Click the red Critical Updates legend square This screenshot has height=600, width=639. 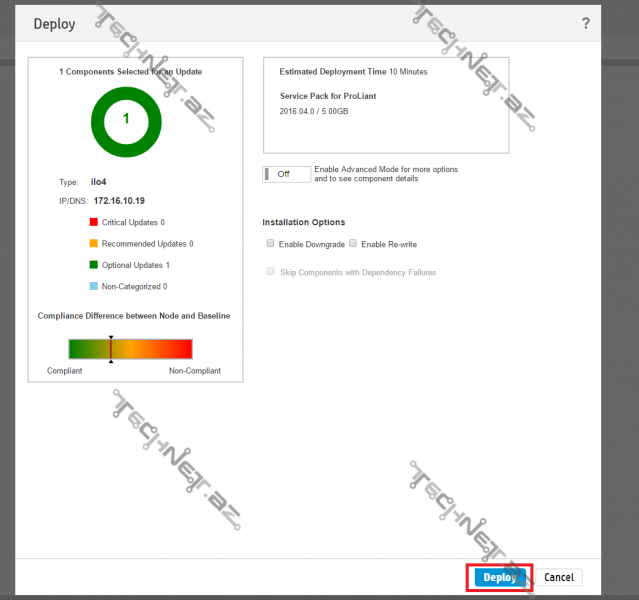click(93, 222)
